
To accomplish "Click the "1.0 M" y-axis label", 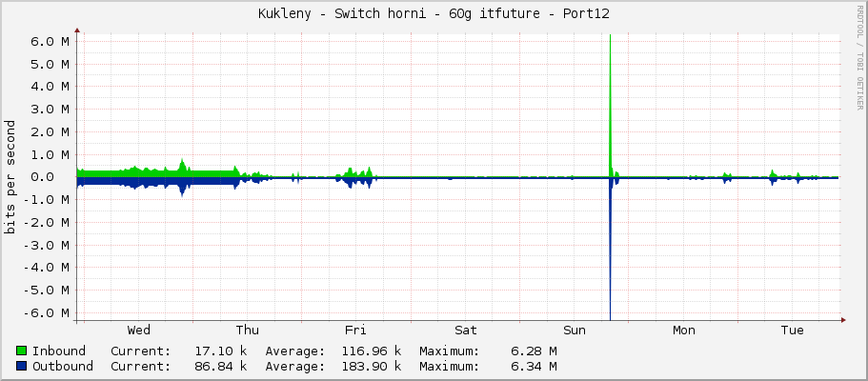I will pos(50,154).
